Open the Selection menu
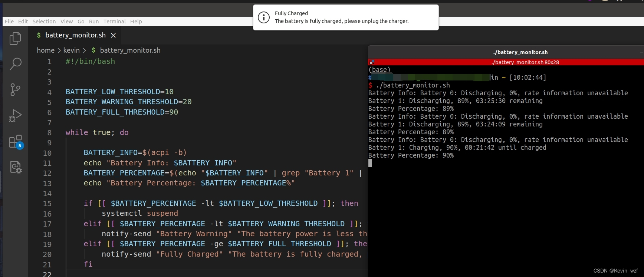The height and width of the screenshot is (277, 644). [x=44, y=22]
